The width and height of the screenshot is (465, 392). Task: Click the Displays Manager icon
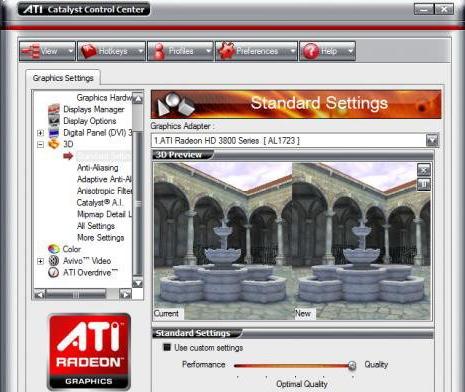coord(54,109)
